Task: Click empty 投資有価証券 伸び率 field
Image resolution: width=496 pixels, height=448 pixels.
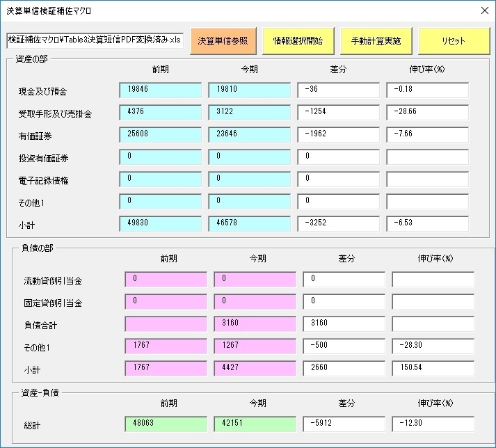Action: [x=427, y=157]
